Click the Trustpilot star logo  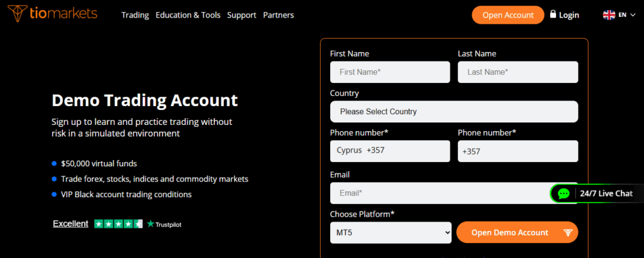(151, 224)
